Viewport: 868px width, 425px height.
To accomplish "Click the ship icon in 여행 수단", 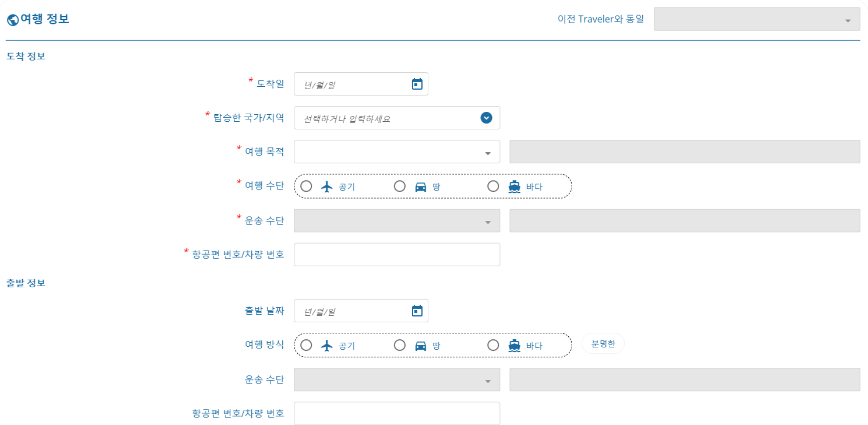I will coord(514,186).
